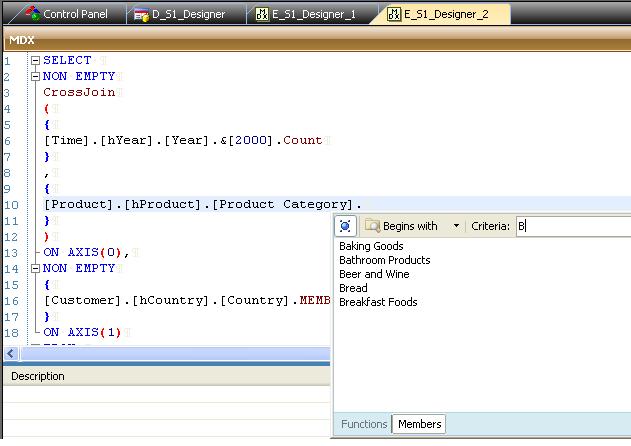Switch to the Members tab
This screenshot has height=446, width=631.
(419, 424)
